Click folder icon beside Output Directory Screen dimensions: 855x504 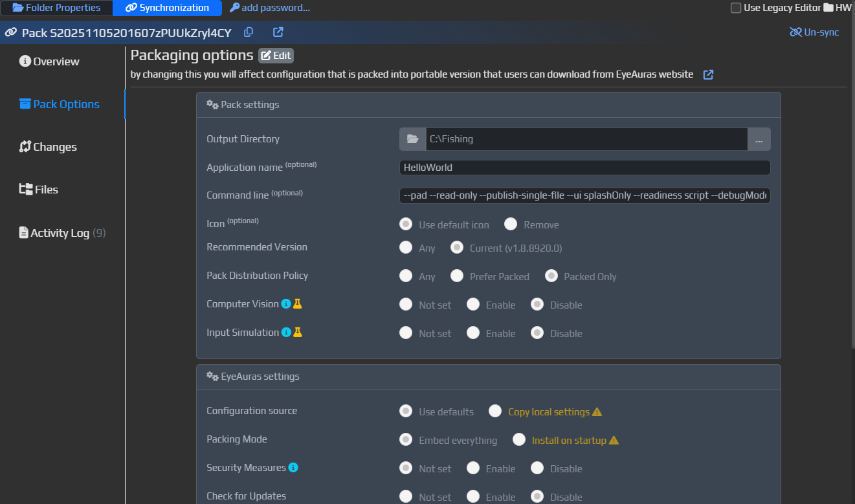[413, 139]
